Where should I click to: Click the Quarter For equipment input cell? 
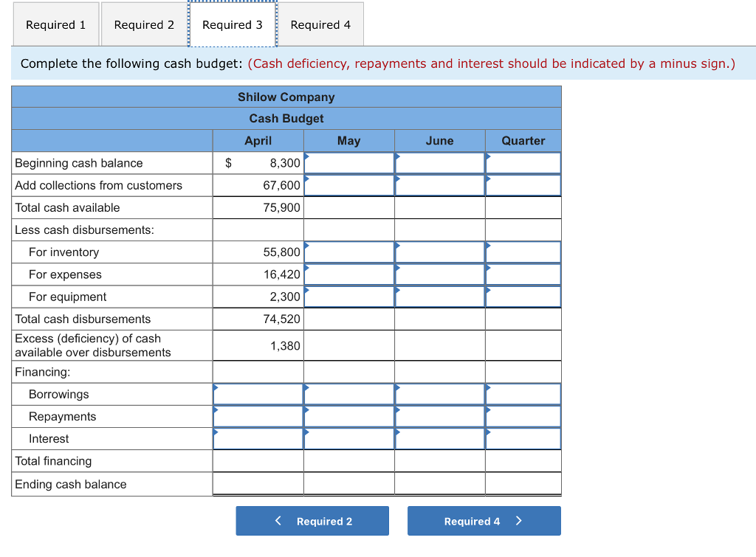pyautogui.click(x=523, y=297)
